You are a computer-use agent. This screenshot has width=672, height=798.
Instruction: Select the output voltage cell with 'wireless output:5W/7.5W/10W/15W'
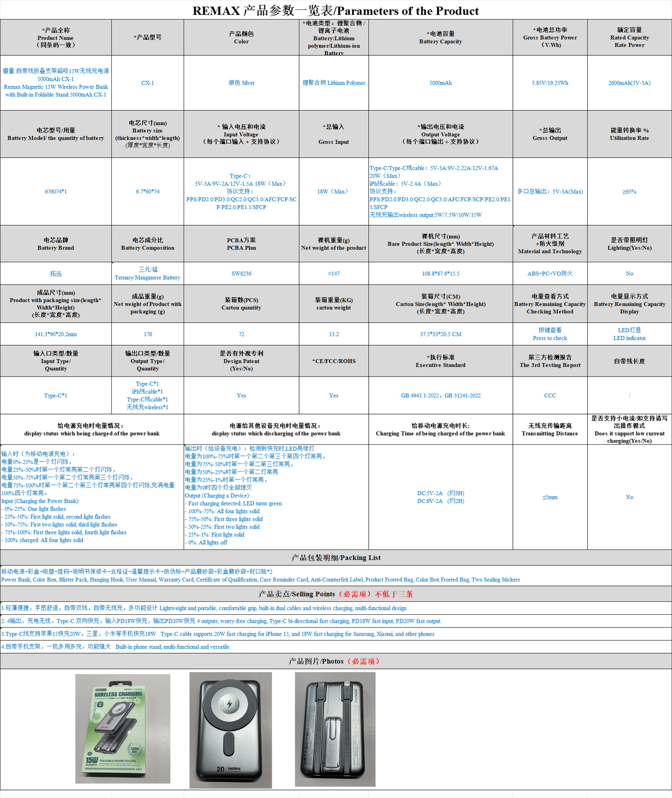click(x=441, y=192)
